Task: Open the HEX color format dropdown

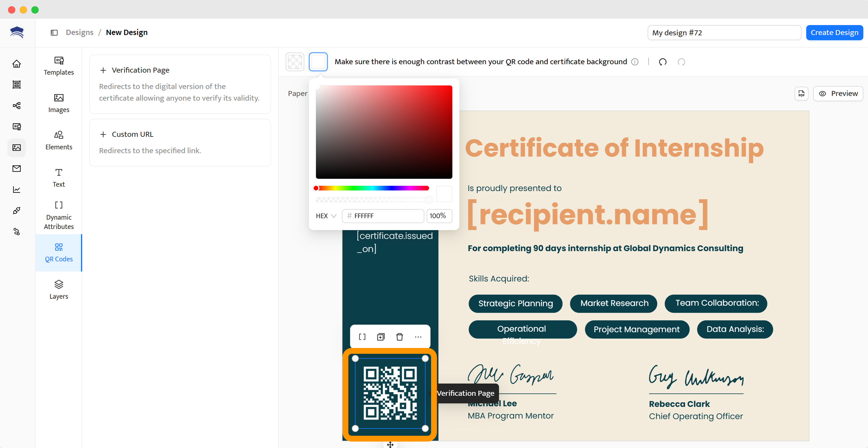Action: pyautogui.click(x=326, y=216)
